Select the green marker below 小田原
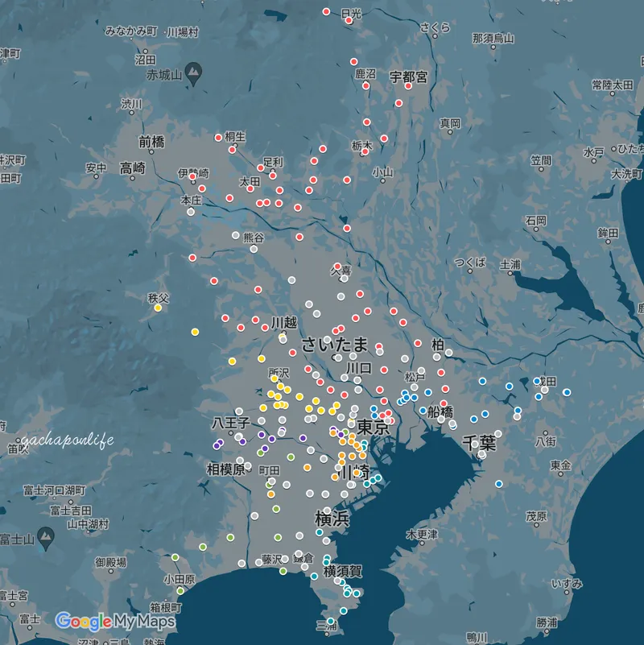 (x=180, y=591)
